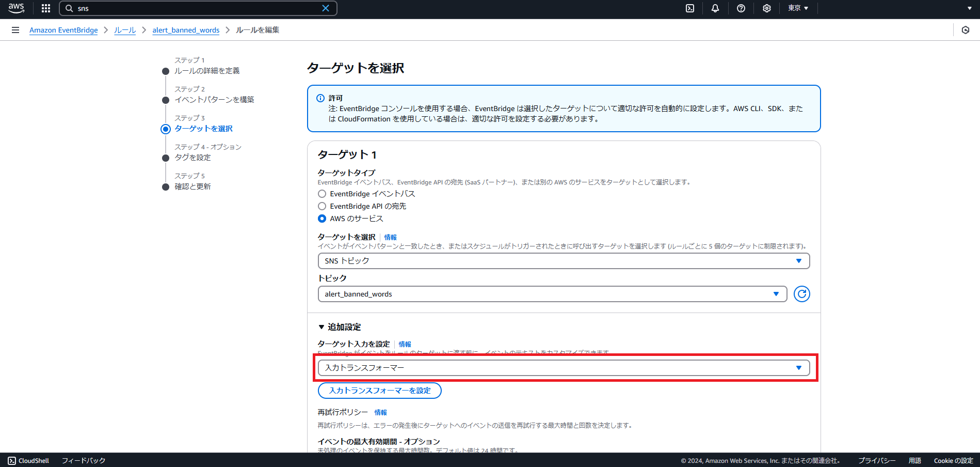Open the AWS console home logo
The width and height of the screenshot is (980, 467).
16,8
